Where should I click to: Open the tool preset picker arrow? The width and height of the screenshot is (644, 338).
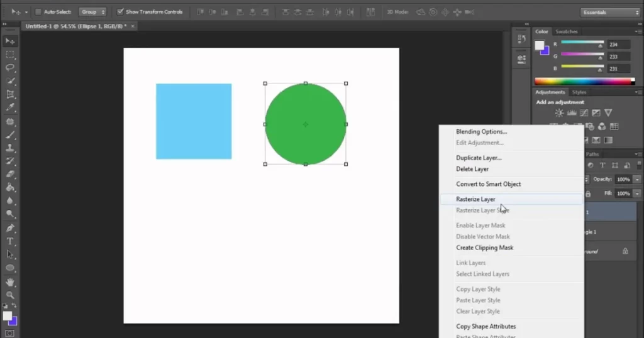26,13
